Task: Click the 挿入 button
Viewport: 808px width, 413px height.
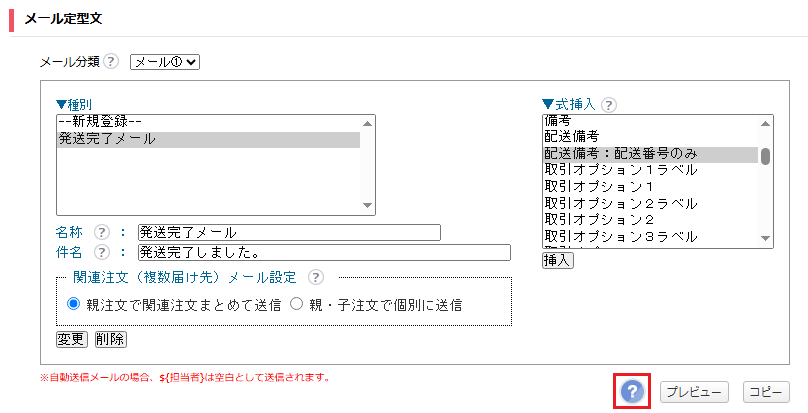Action: point(558,260)
